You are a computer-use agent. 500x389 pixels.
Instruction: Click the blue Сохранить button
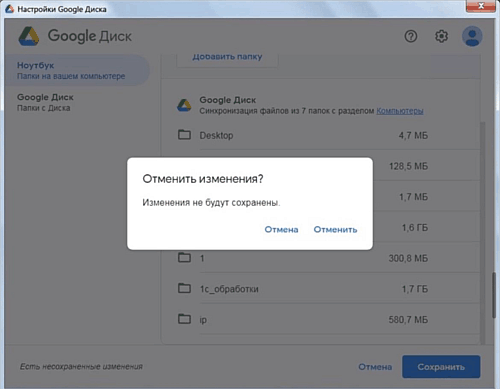click(x=441, y=367)
